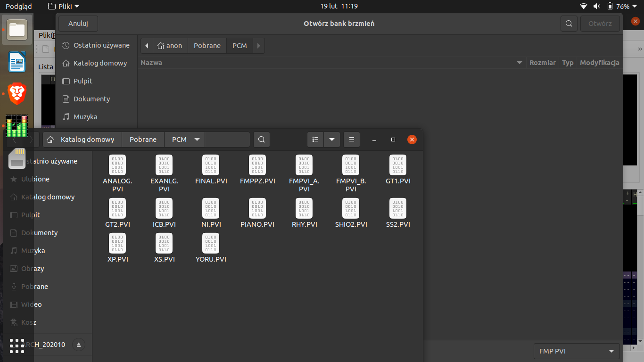Open the Files application from the dock

[17, 30]
